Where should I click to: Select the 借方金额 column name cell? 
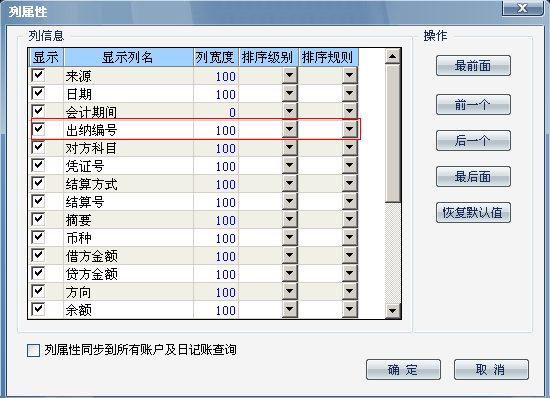[128, 256]
